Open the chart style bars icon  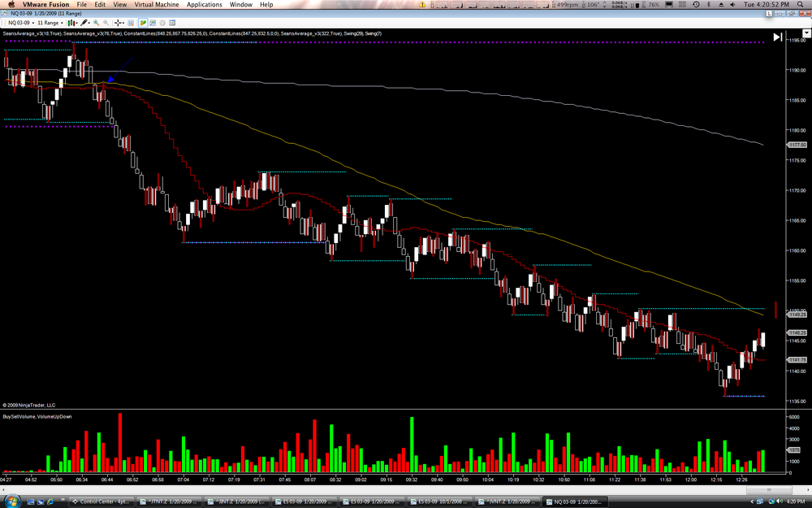pyautogui.click(x=71, y=23)
